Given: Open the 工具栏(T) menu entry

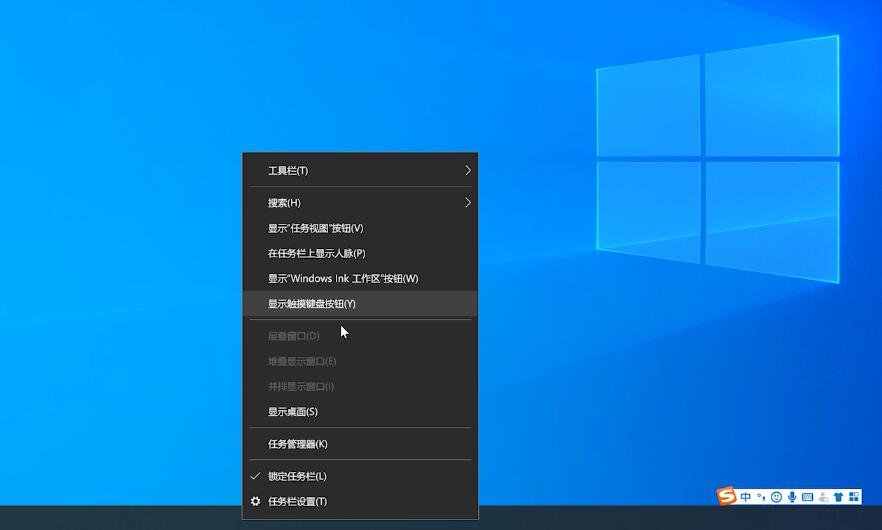Looking at the screenshot, I should 360,170.
